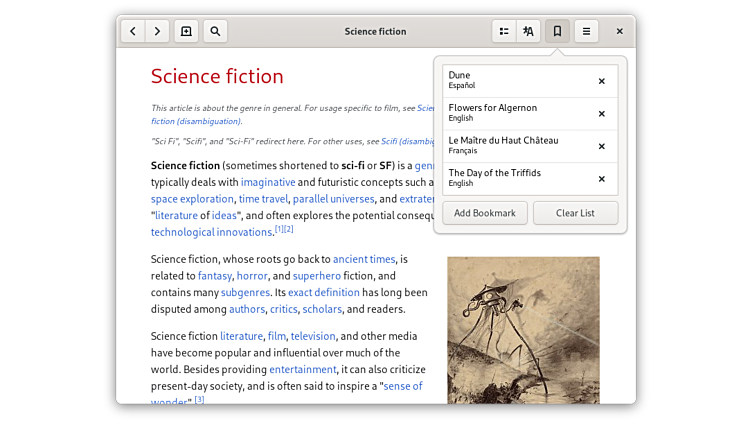
Task: Follow the 'time travel' link
Action: (263, 199)
